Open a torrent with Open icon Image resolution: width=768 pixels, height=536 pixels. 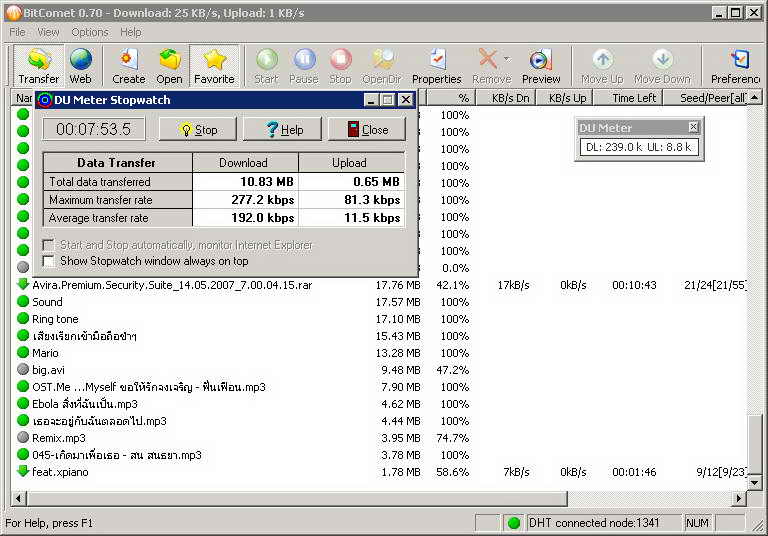click(169, 66)
